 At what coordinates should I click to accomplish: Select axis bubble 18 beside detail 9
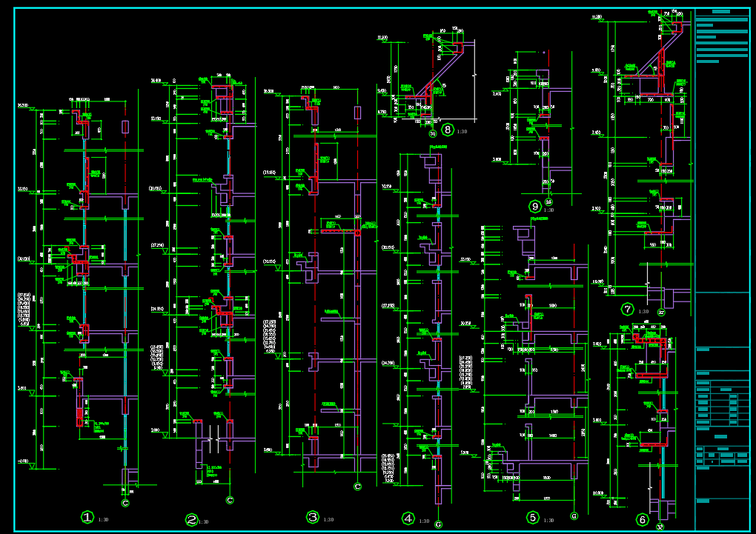click(x=548, y=202)
